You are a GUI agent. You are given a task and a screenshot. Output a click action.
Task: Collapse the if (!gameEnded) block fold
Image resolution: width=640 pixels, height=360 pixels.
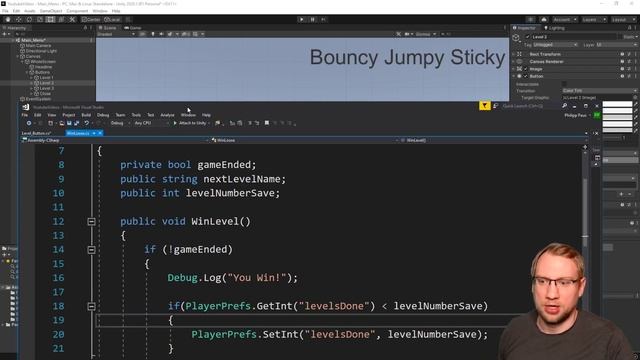click(x=91, y=250)
